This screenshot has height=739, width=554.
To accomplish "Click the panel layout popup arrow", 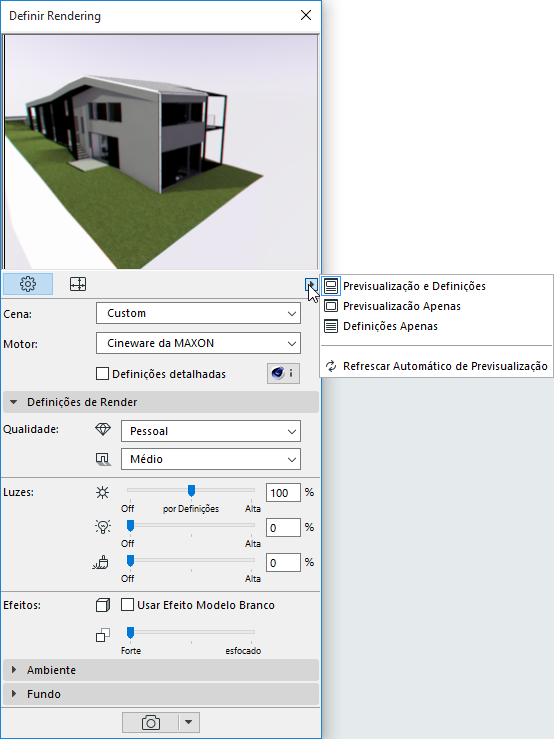I will [x=311, y=284].
